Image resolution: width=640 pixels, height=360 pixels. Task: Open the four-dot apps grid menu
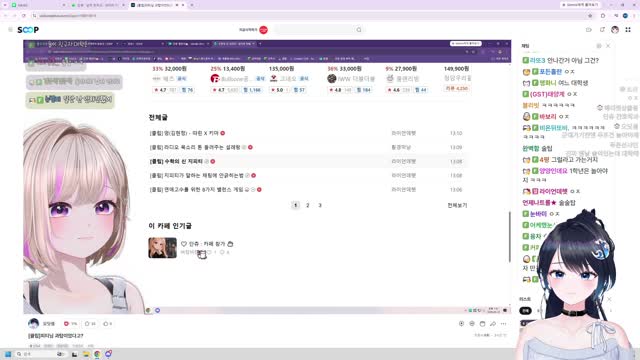(x=628, y=30)
